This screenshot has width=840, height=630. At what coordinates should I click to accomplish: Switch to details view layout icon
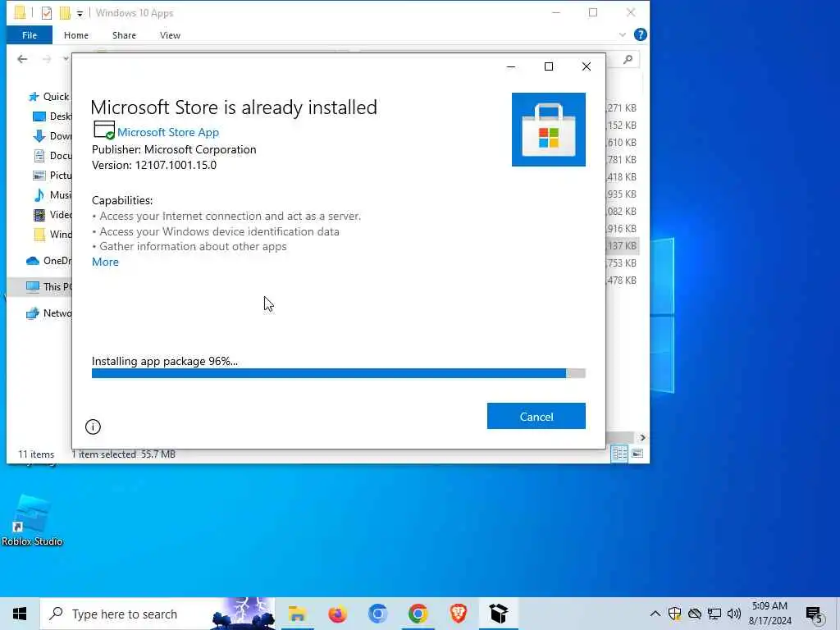point(619,454)
